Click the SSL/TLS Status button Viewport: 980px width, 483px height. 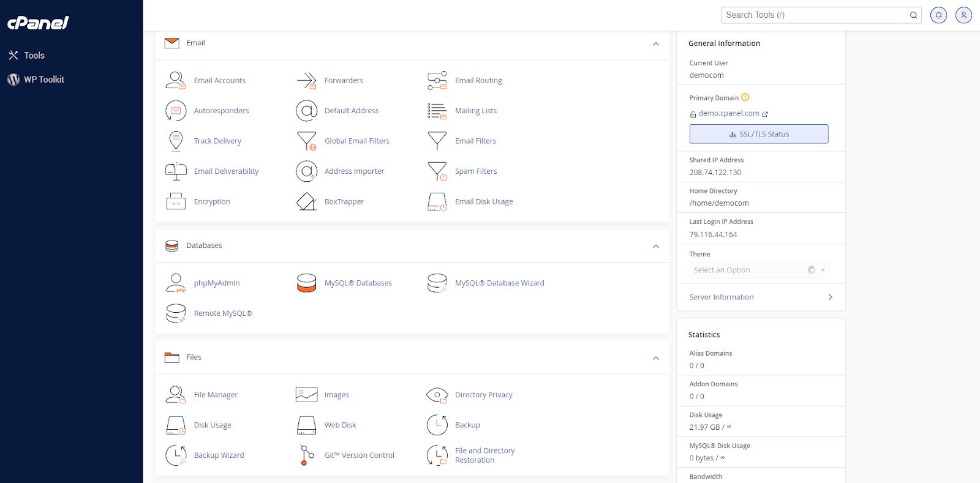click(759, 134)
